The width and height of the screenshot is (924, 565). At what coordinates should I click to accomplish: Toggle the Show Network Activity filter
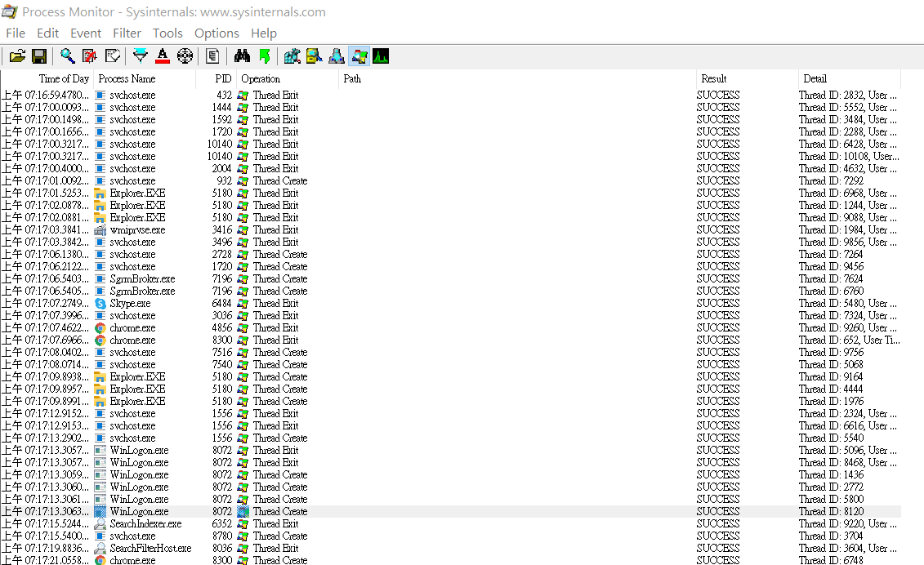pyautogui.click(x=336, y=56)
